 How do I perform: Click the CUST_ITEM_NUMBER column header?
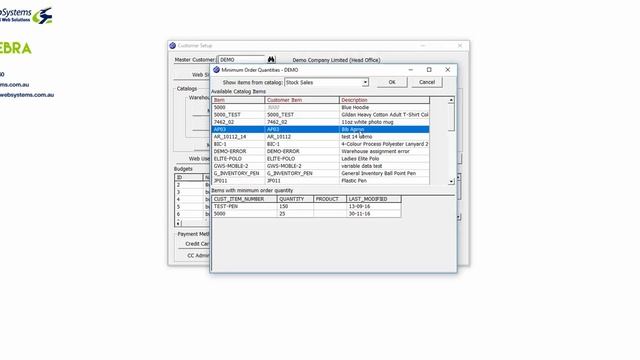[x=244, y=199]
